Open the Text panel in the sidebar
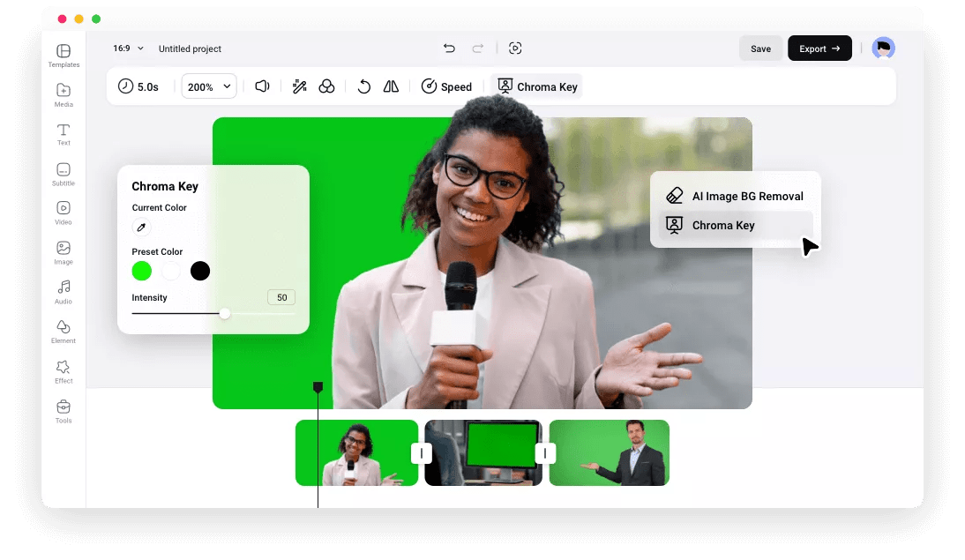The image size is (965, 560). point(63,134)
